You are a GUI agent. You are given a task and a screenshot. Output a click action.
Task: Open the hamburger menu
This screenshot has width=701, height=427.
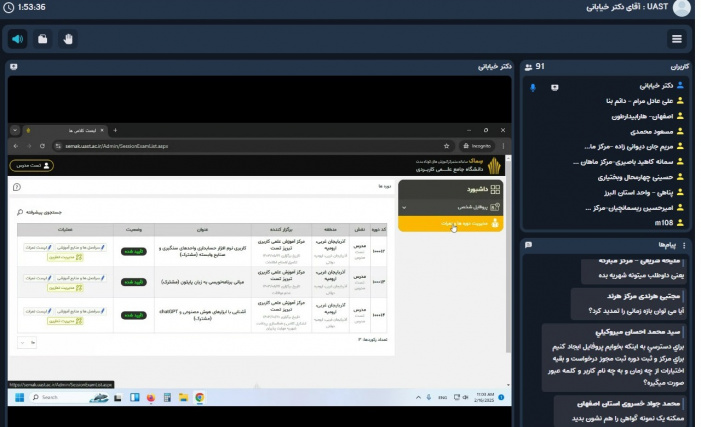pos(677,39)
